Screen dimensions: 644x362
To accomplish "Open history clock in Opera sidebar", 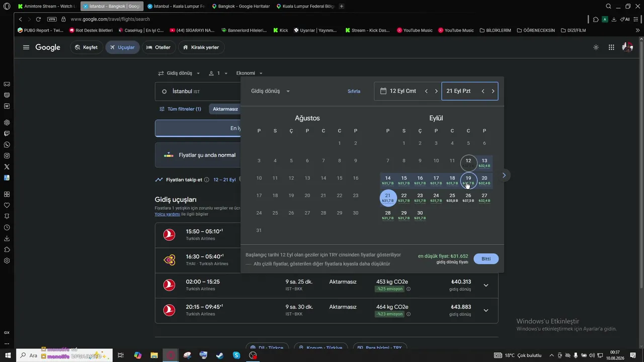I will 7,227.
